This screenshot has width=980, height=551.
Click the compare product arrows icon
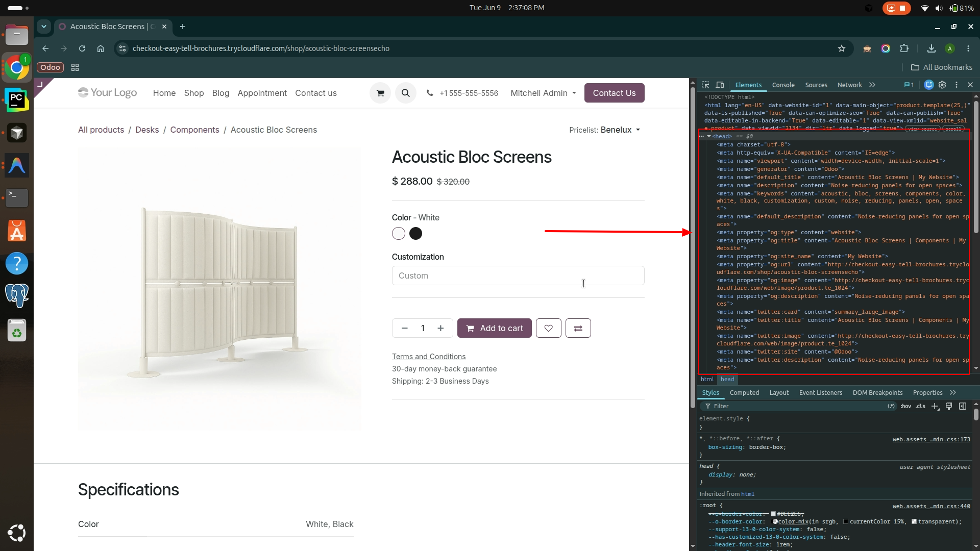click(x=578, y=328)
